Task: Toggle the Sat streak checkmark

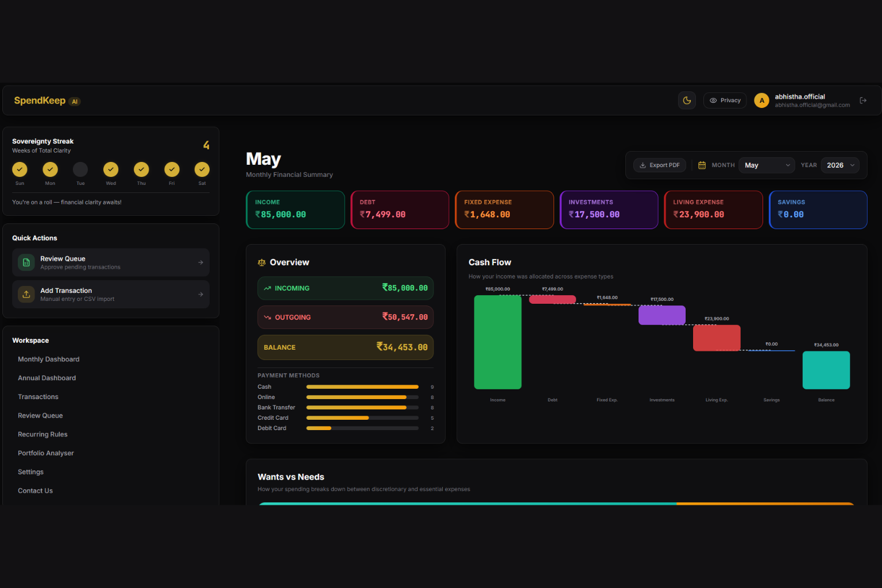Action: (202, 169)
